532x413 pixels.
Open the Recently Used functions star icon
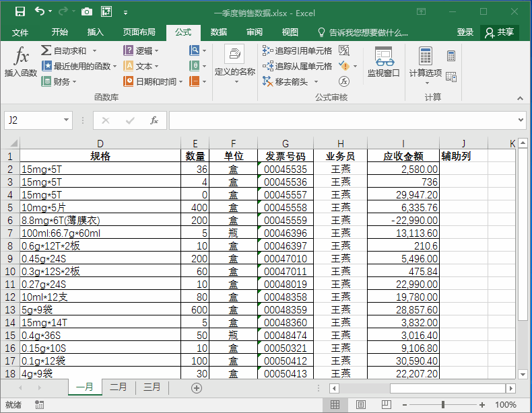click(x=47, y=66)
